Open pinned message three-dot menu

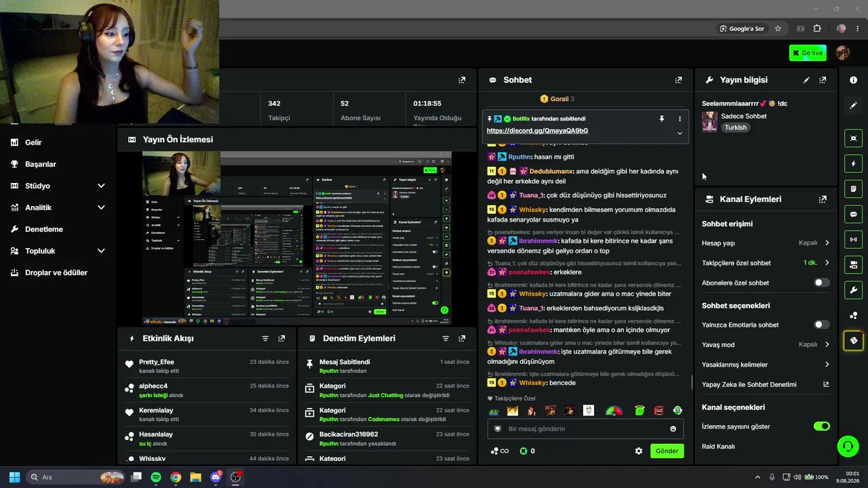pyautogui.click(x=679, y=119)
